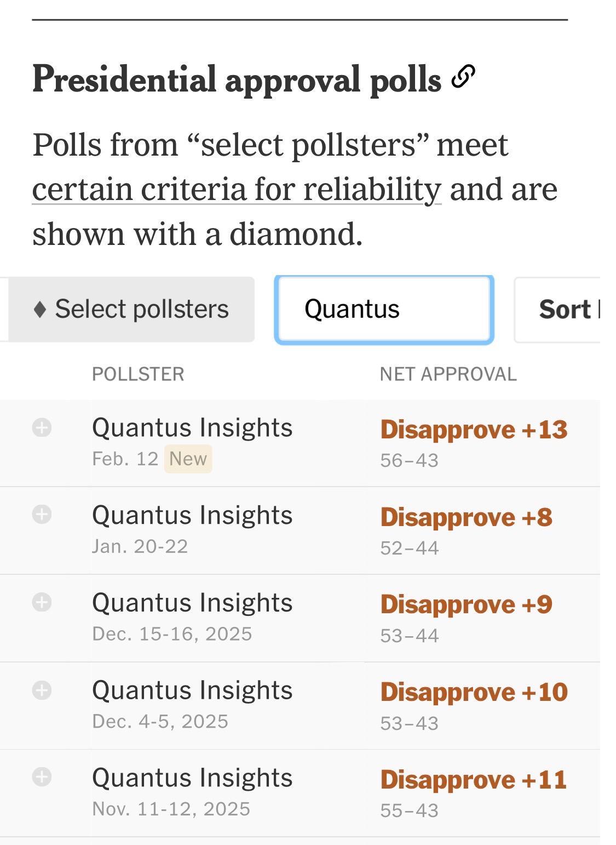Click the Quantus search input field
Screen dimensions: 616x845
[384, 310]
